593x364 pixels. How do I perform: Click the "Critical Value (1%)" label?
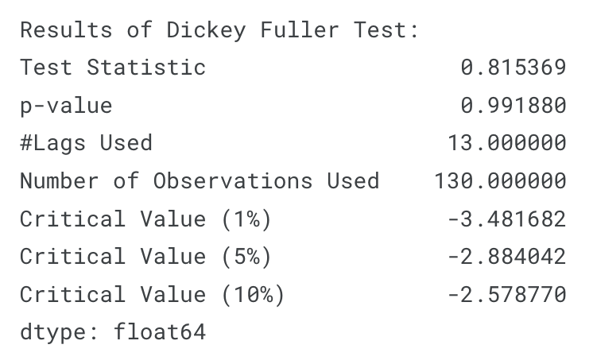pyautogui.click(x=145, y=219)
